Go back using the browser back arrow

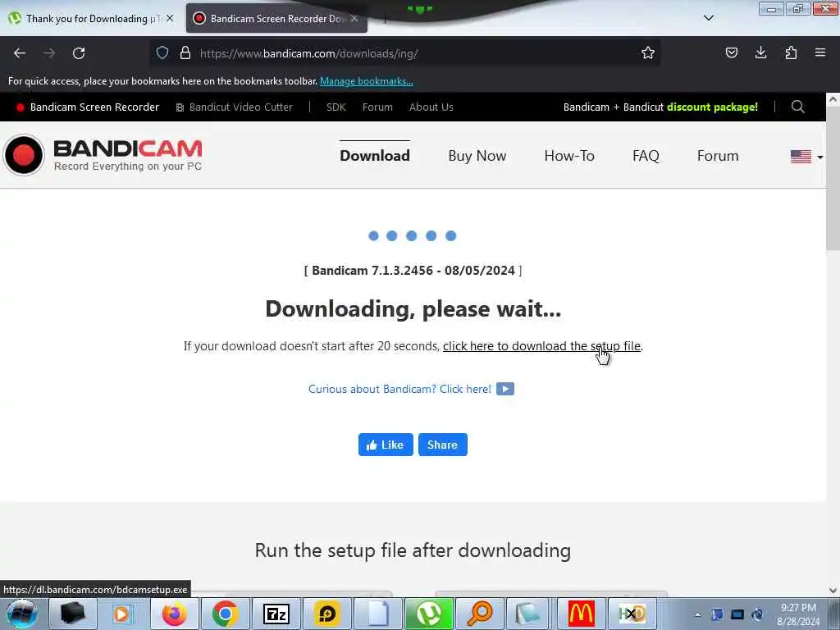(x=20, y=53)
